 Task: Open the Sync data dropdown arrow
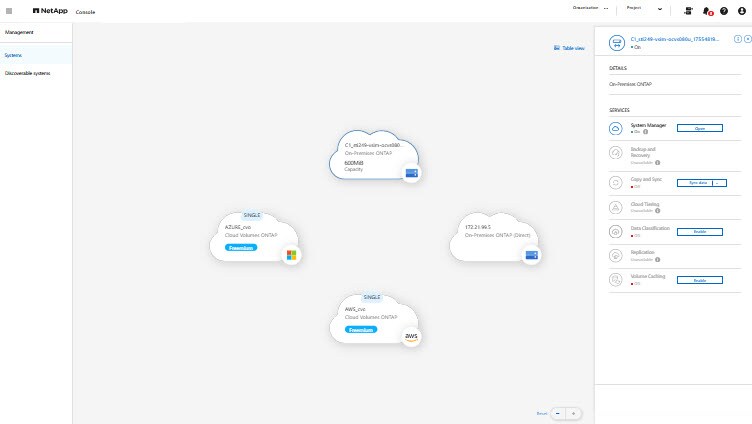point(720,183)
